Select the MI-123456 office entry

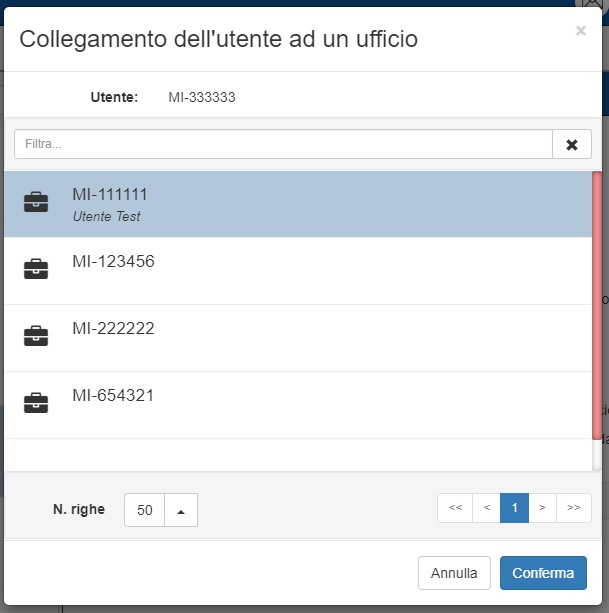click(x=300, y=270)
